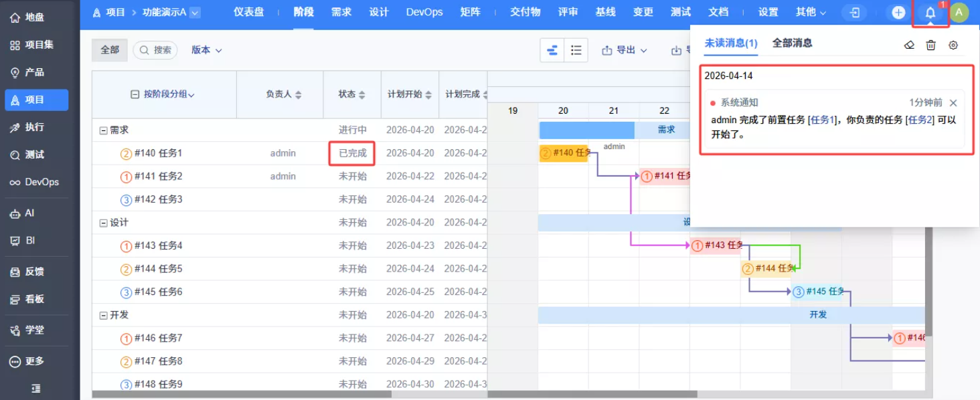Click the horizontal scrollbar below task table
The image size is (980, 400).
242,394
